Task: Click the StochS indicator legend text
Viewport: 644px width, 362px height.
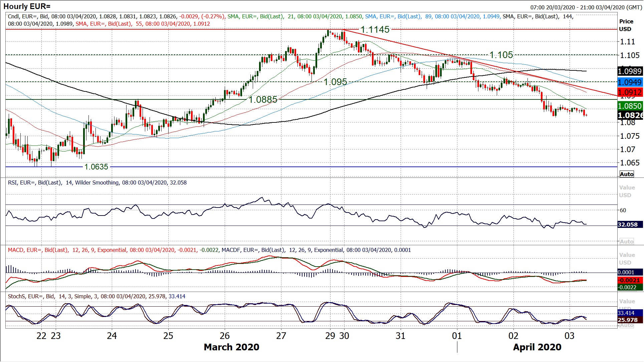Action: 96,296
